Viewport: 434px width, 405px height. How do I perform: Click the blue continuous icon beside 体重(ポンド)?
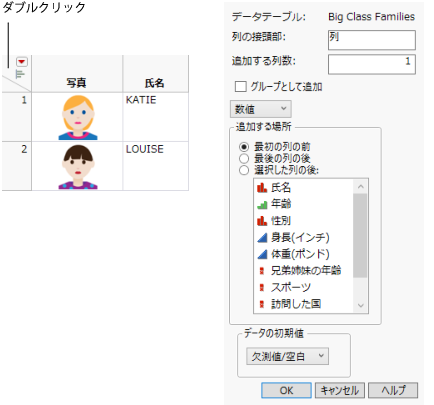pyautogui.click(x=262, y=254)
